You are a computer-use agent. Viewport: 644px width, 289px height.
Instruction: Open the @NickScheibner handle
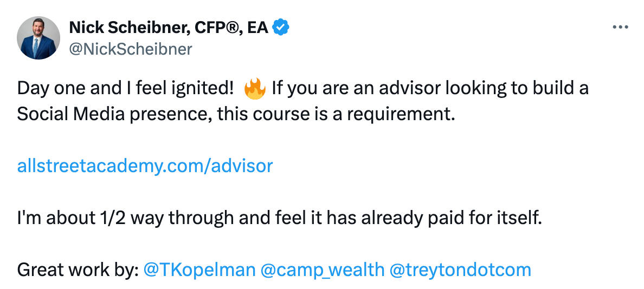131,49
